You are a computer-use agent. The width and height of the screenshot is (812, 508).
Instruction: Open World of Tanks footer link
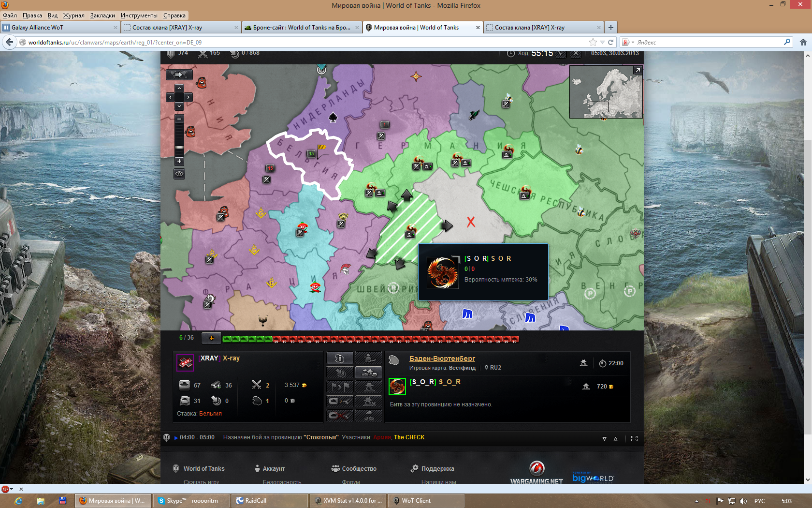(204, 469)
